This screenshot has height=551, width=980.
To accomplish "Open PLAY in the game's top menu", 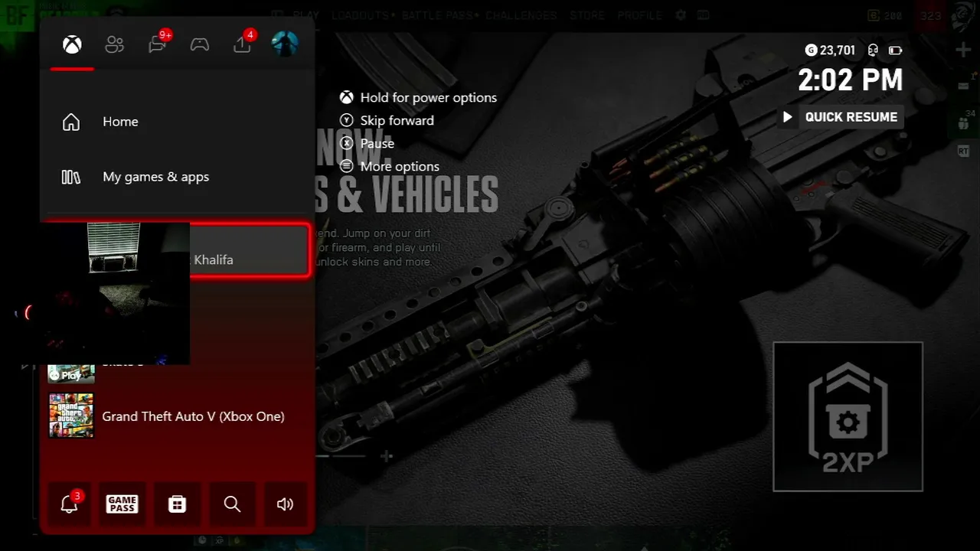I will (305, 15).
